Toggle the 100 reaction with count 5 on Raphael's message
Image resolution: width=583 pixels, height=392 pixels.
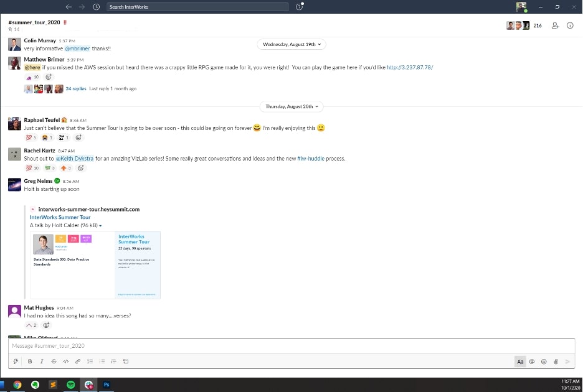coord(31,138)
